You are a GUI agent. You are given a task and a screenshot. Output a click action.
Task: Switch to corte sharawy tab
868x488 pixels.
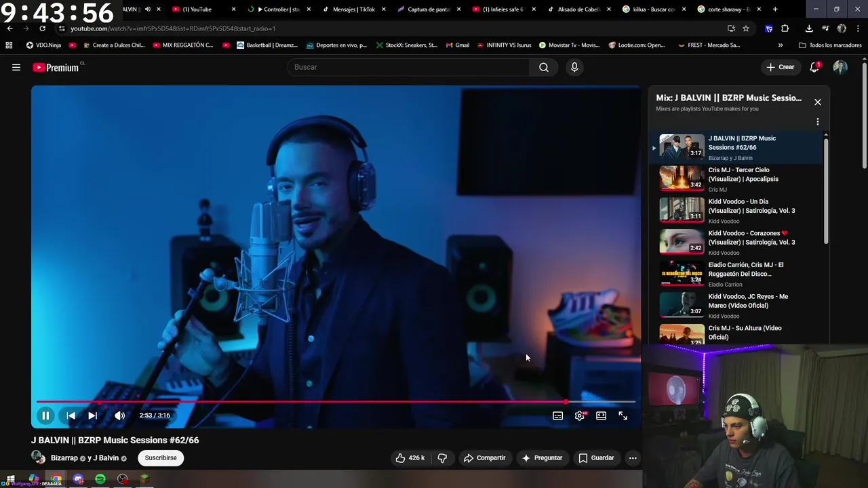728,9
